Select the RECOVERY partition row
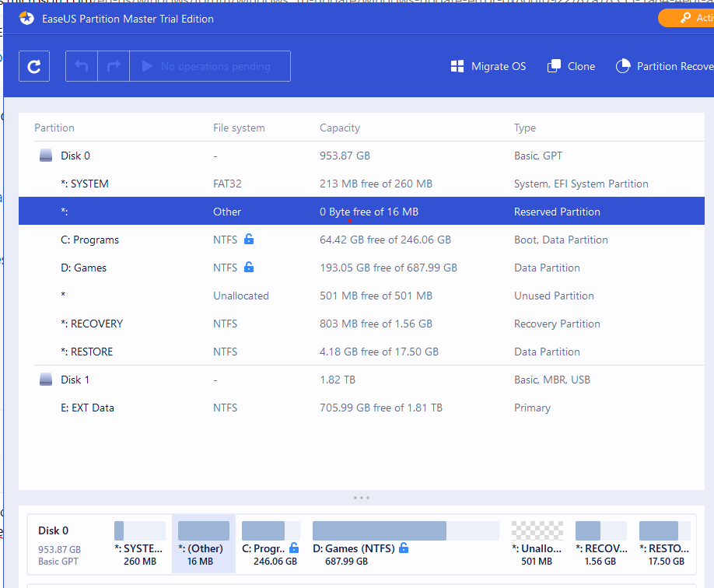 362,324
